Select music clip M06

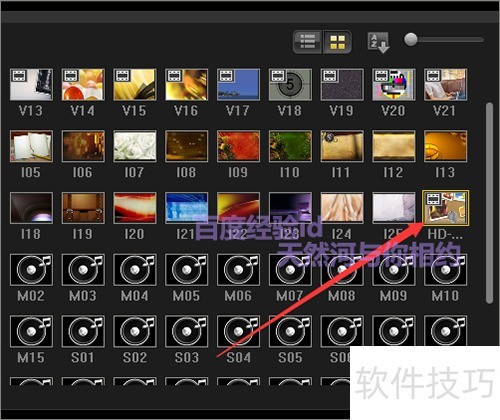[238, 270]
